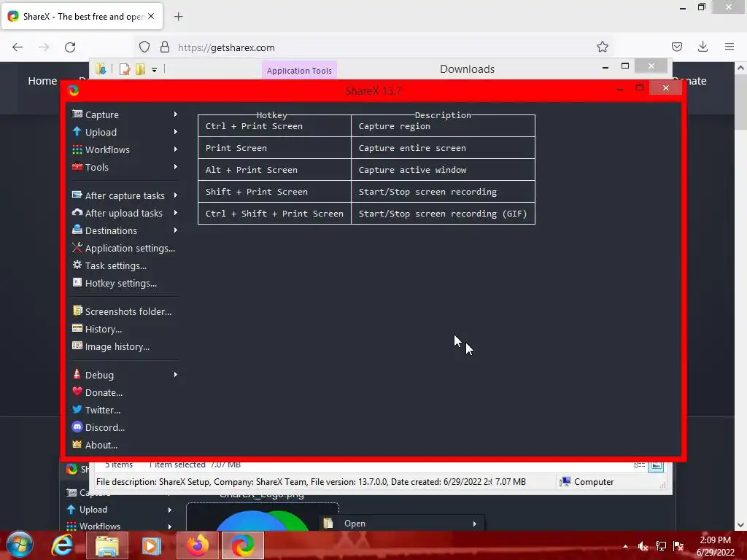Click the Firefox address bar URL
Screen dimensions: 747x560
point(226,47)
